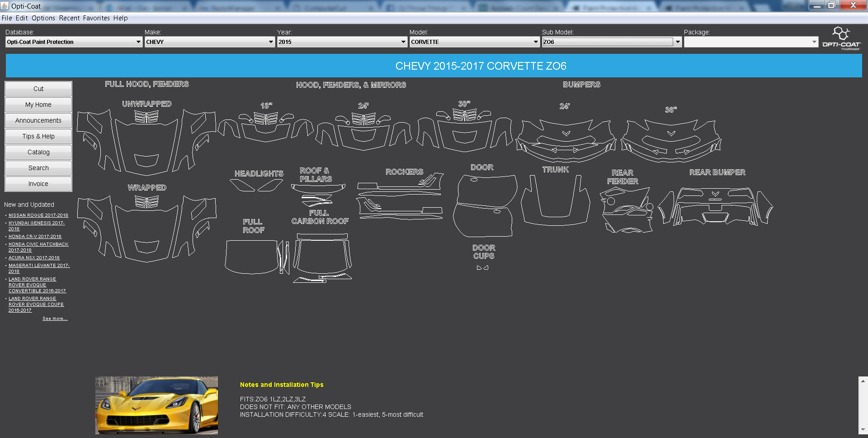Viewport: 868px width, 438px height.
Task: Open Acura NSX 2017-2018 link
Action: tap(34, 258)
